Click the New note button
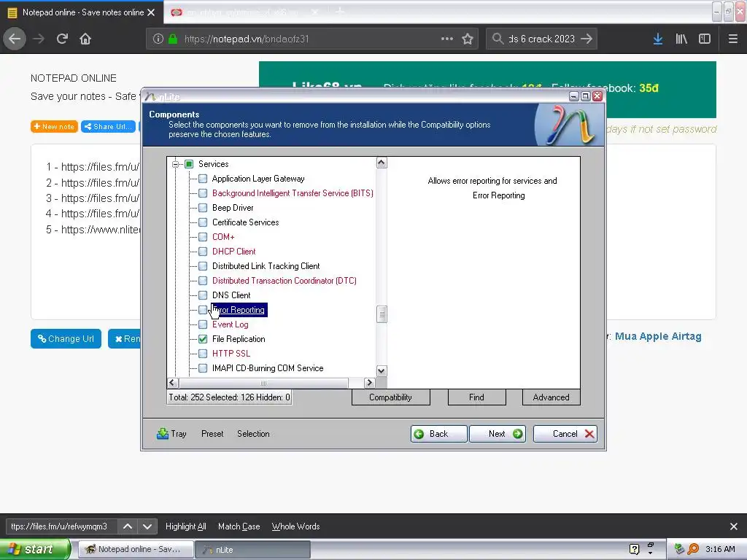The width and height of the screenshot is (747, 560). (x=54, y=127)
